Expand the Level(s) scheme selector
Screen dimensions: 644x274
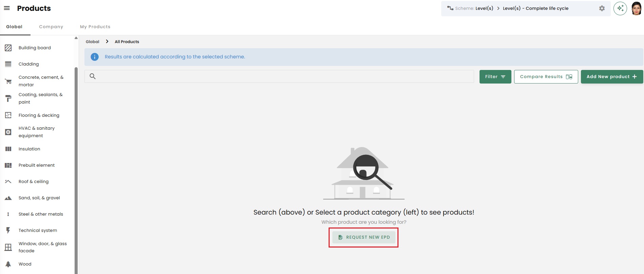click(484, 8)
